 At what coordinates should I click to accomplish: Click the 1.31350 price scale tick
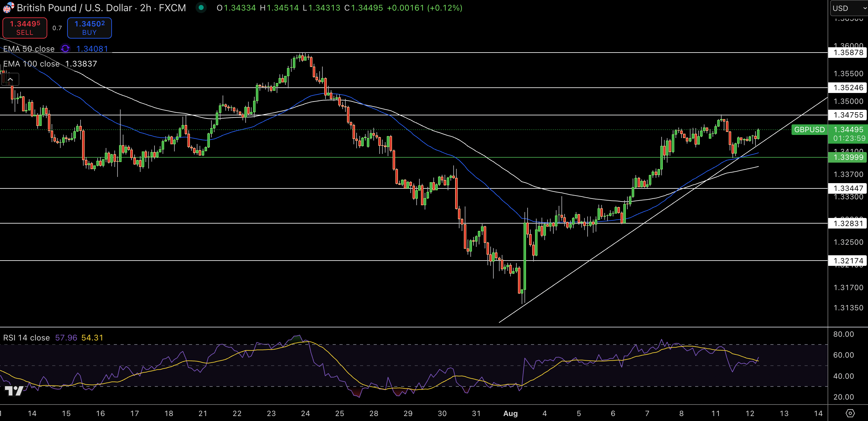click(x=848, y=308)
